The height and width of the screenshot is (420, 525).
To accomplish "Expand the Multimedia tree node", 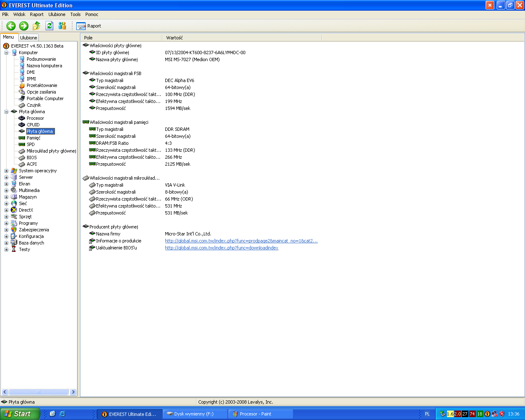I will pos(6,190).
